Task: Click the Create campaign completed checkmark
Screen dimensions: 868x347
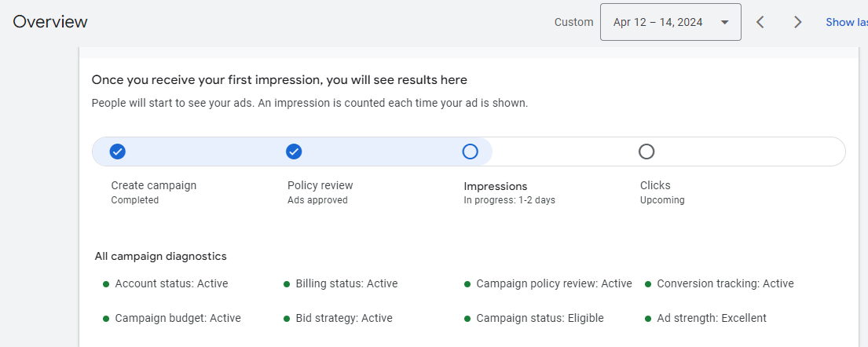Action: click(x=118, y=152)
